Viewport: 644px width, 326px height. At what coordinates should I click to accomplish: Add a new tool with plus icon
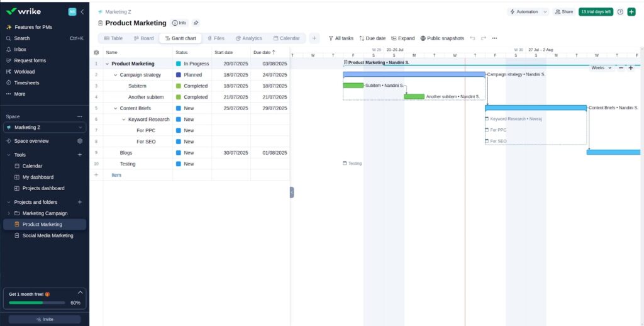[x=80, y=155]
